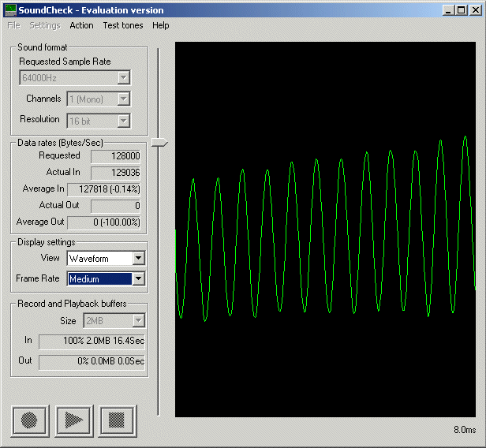Click the black waveform display area

(325, 229)
